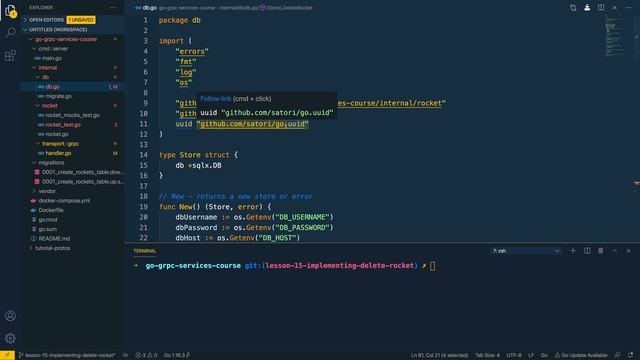Click the feedback icon in the status bar
The height and width of the screenshot is (360, 640).
(x=618, y=355)
